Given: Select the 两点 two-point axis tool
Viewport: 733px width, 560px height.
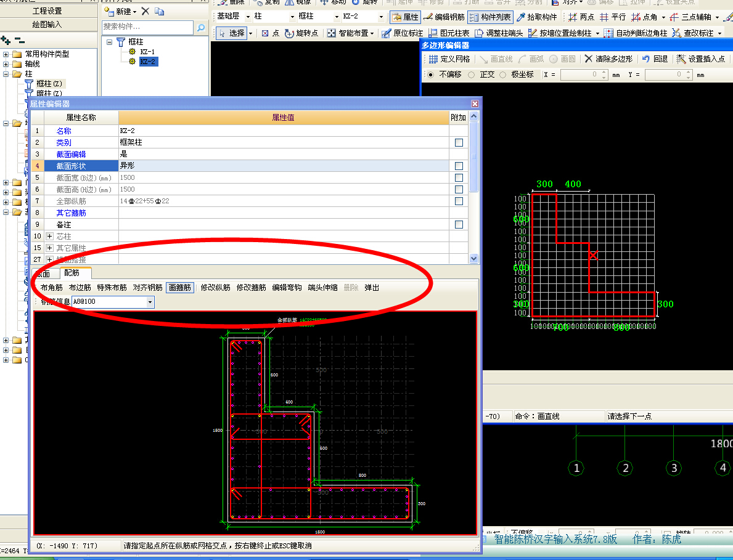Looking at the screenshot, I should (581, 17).
